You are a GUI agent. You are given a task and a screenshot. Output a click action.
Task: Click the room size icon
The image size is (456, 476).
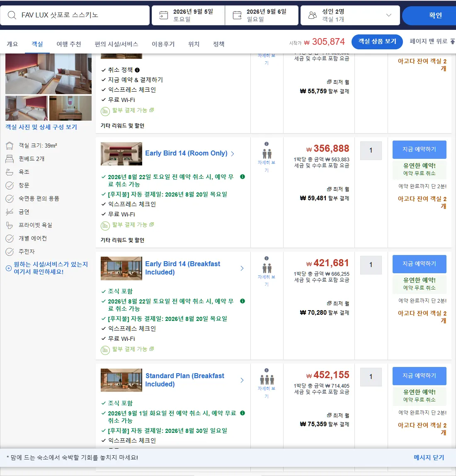(x=10, y=146)
